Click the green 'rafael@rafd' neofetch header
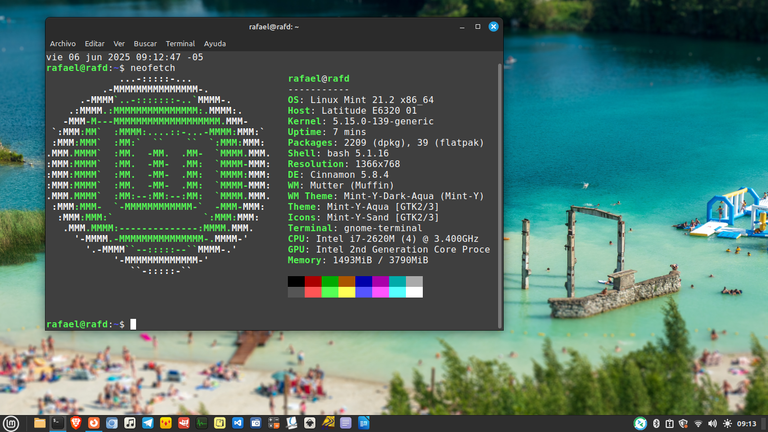Viewport: 768px width, 432px height. click(318, 79)
